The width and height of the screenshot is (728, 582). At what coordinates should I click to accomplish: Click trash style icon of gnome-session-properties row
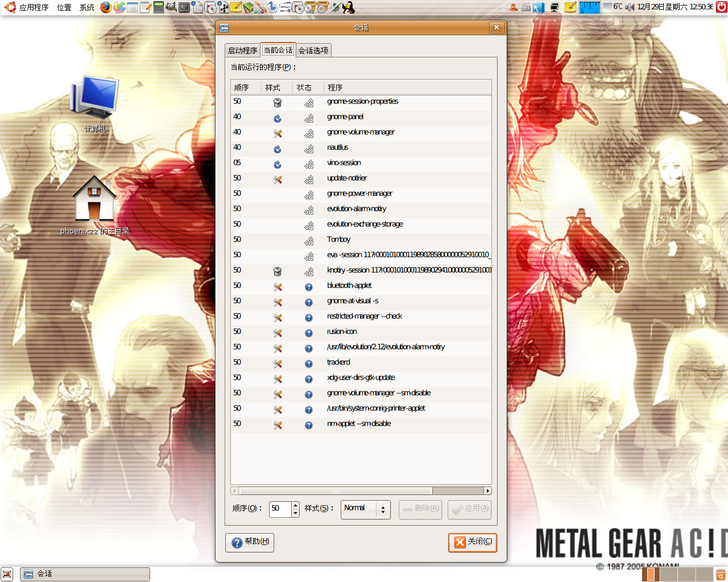tap(278, 103)
